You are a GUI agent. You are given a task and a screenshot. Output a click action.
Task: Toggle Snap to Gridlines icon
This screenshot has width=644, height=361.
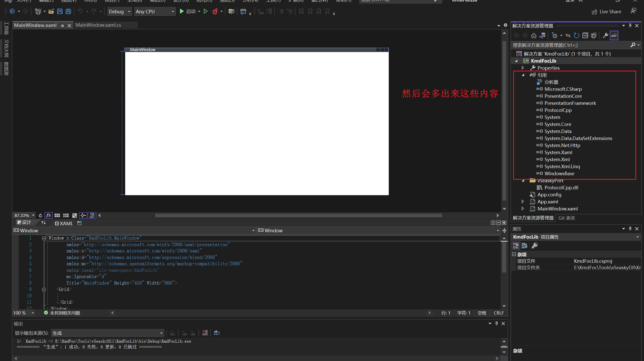(x=66, y=215)
